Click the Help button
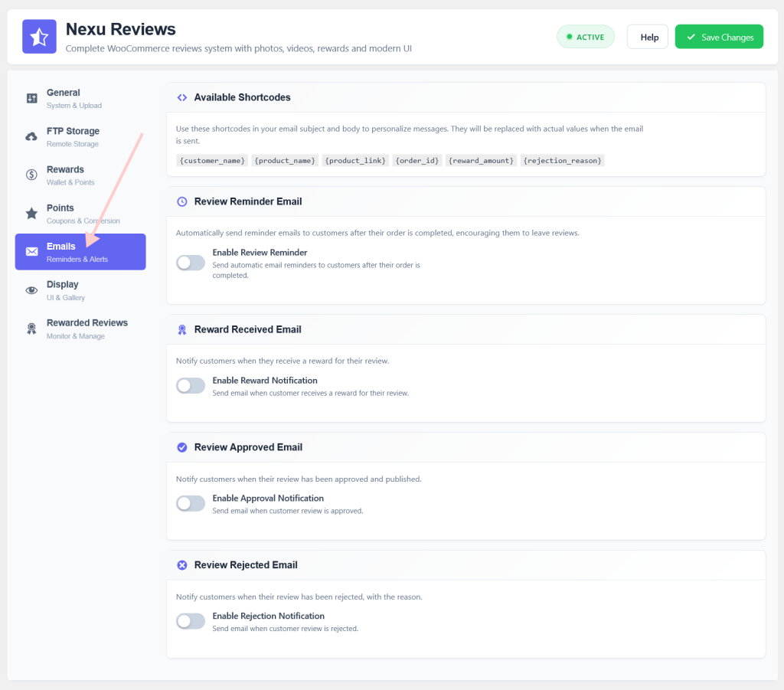Viewport: 784px width, 690px height. (x=648, y=37)
